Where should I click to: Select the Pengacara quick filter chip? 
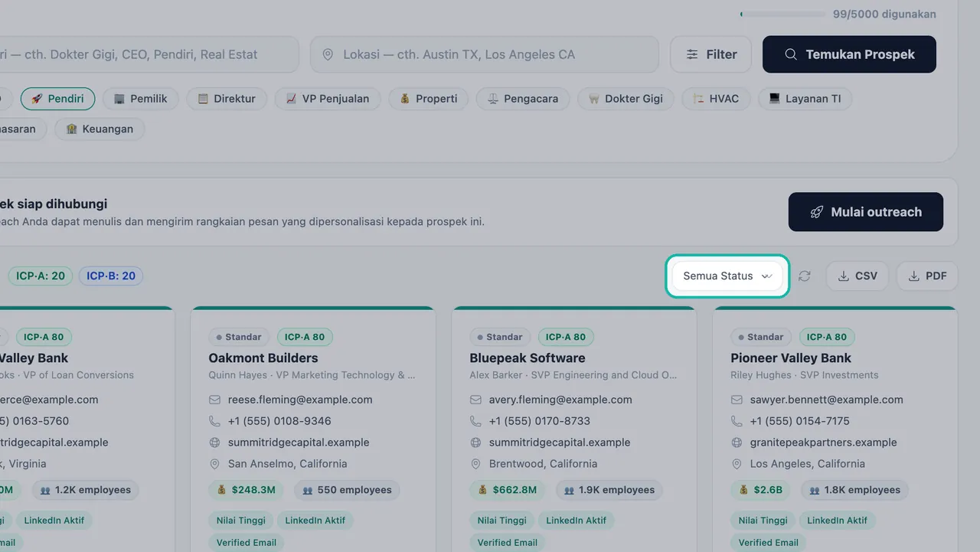pos(523,99)
